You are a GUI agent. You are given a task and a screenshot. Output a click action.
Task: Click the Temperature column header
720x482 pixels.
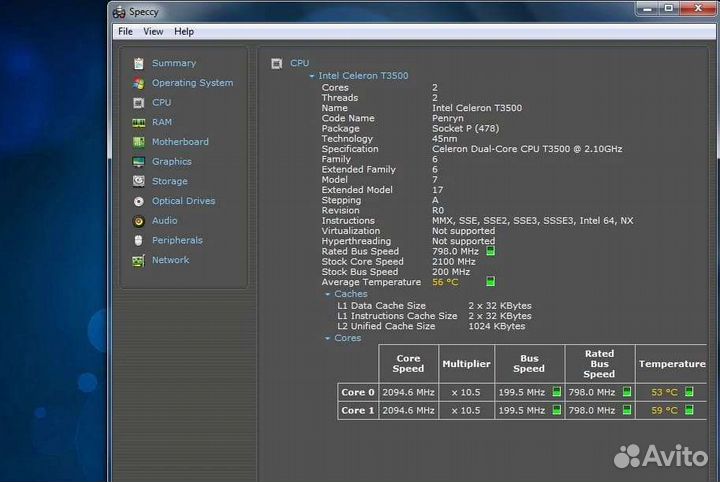(672, 364)
